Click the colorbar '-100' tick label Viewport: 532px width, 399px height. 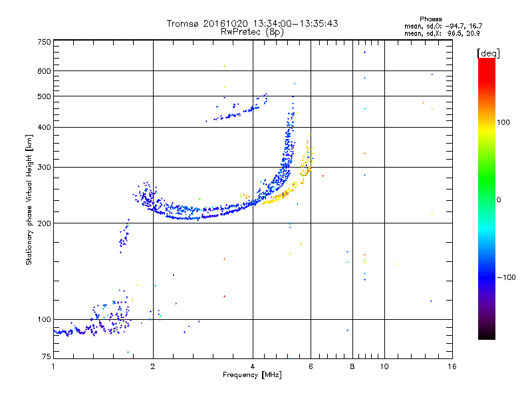click(x=506, y=277)
